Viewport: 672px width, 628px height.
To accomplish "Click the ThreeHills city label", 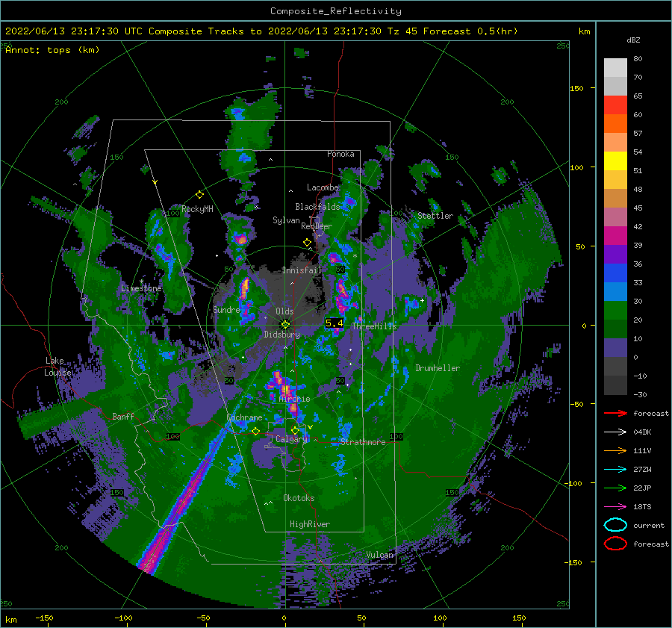I will pyautogui.click(x=375, y=326).
